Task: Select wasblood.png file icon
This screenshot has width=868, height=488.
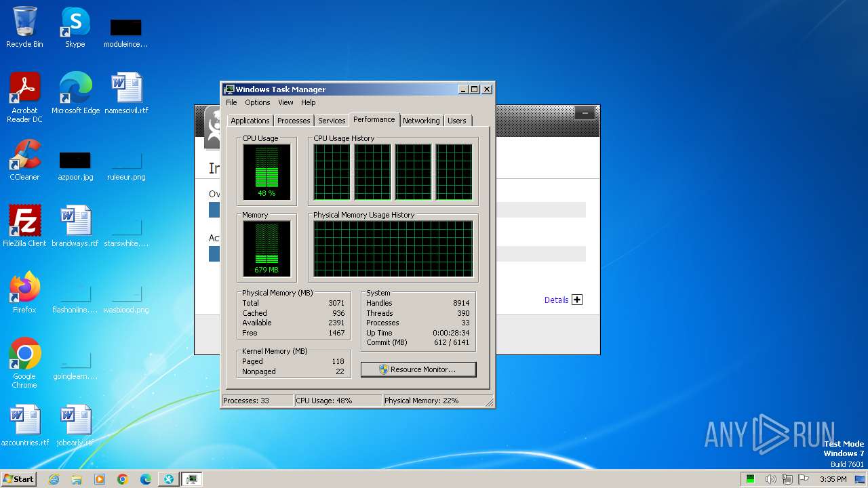Action: coord(126,298)
